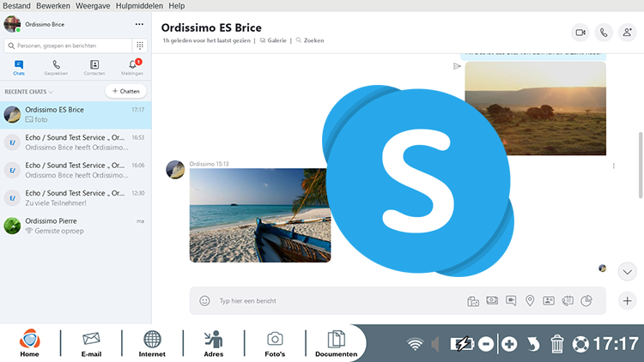This screenshot has width=644, height=362.
Task: Share location with the pin icon
Action: tap(530, 301)
